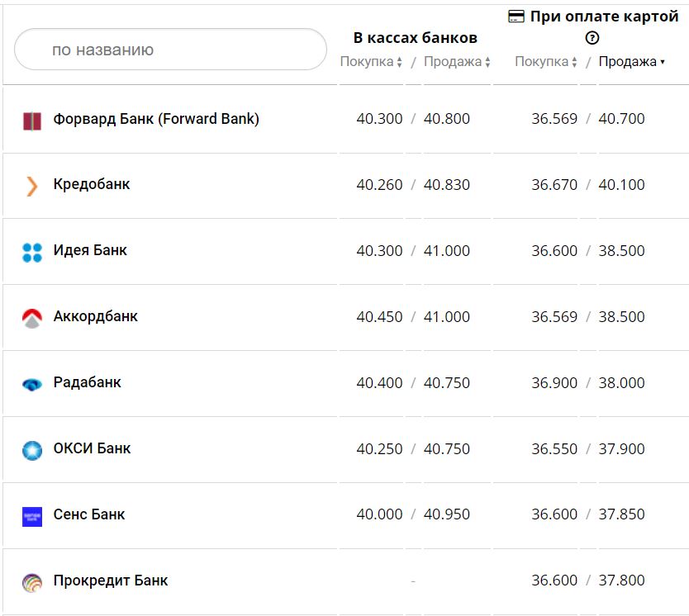This screenshot has width=689, height=616.
Task: Open the Аккордбанк name link
Action: [96, 316]
